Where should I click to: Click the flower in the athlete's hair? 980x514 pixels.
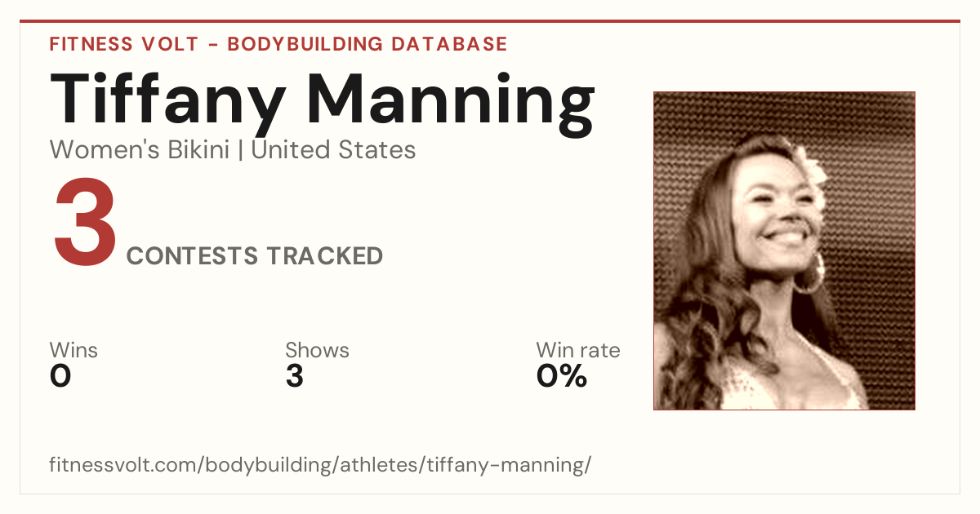(x=816, y=166)
